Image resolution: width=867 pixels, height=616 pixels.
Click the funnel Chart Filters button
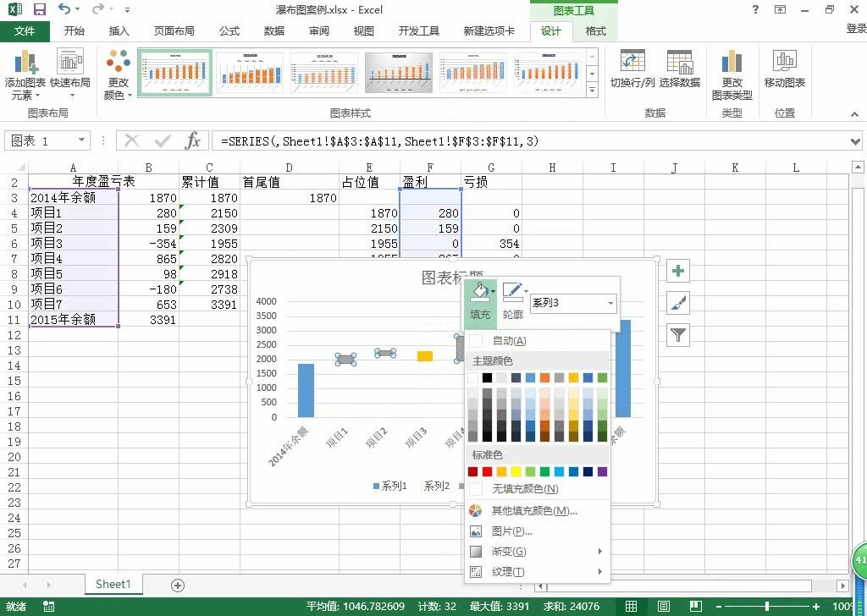click(x=678, y=335)
